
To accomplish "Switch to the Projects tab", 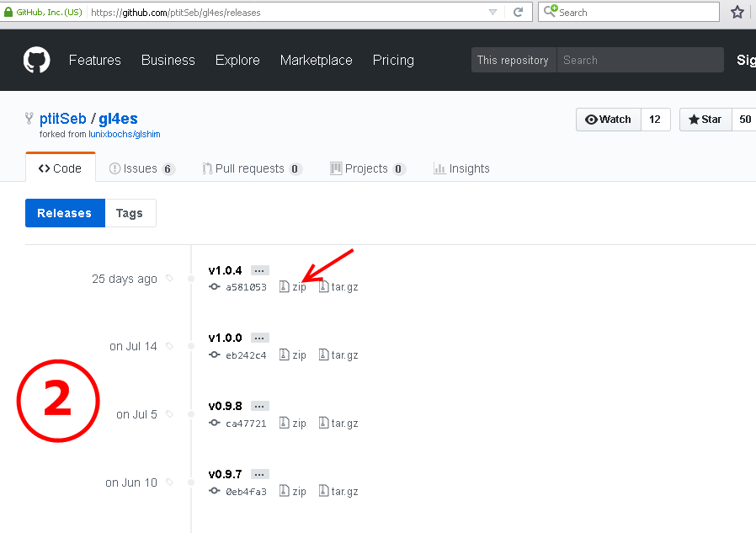I will (x=368, y=168).
